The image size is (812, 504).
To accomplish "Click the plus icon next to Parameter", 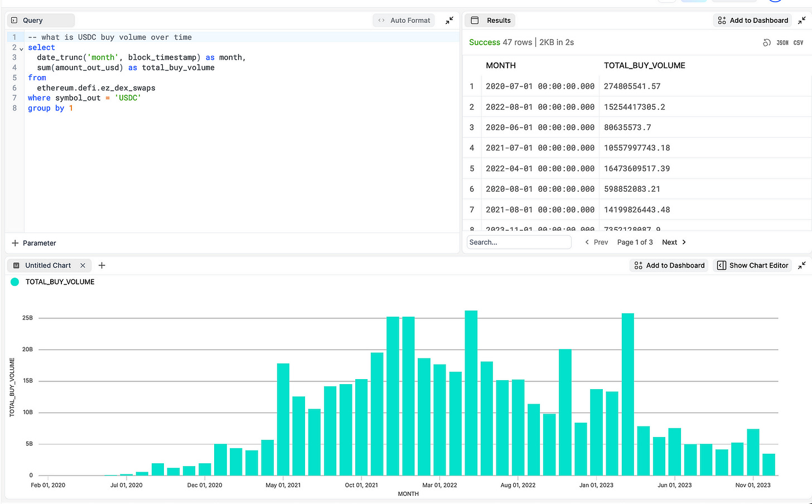I will point(15,243).
